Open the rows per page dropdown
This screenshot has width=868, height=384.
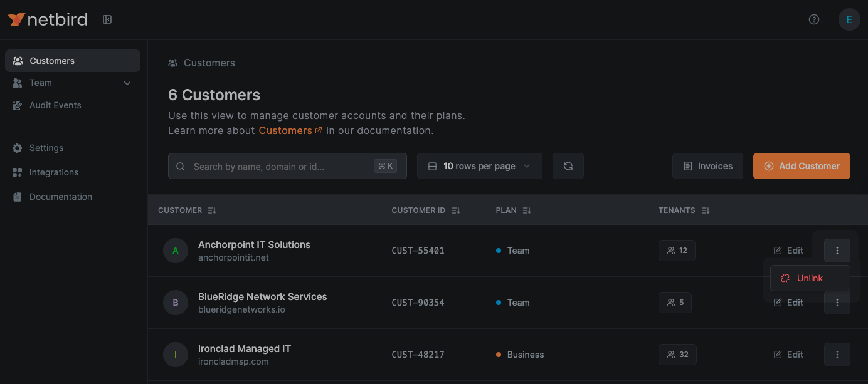480,166
